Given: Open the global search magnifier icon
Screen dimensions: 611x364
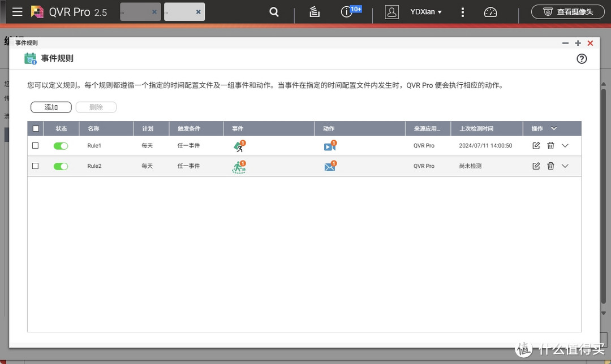Looking at the screenshot, I should click(x=274, y=11).
